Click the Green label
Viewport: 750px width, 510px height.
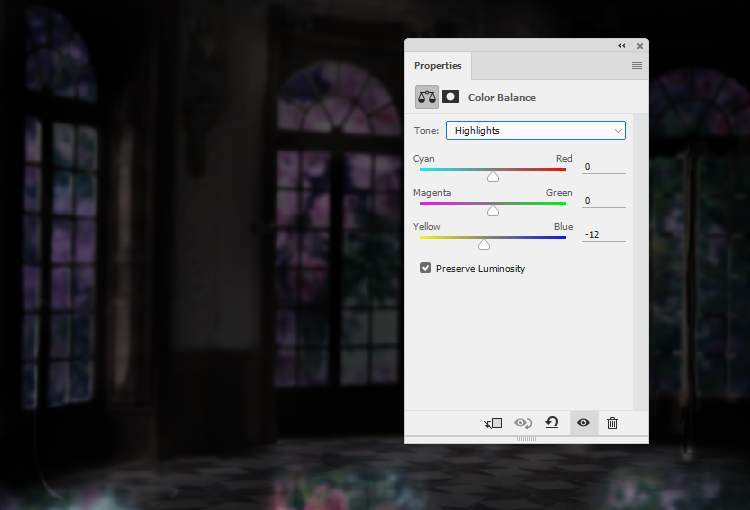click(559, 192)
